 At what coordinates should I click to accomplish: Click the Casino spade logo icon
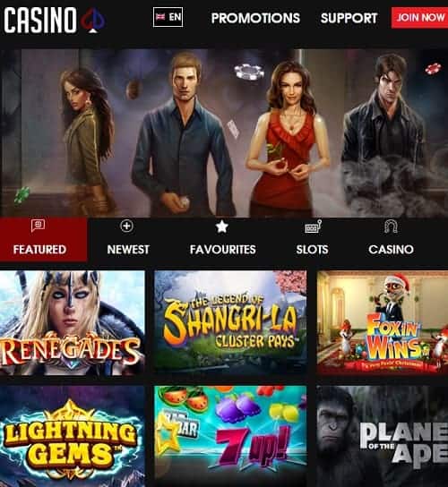click(x=93, y=21)
